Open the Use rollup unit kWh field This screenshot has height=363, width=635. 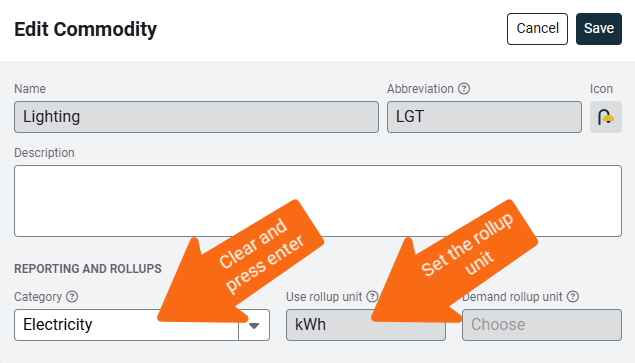point(366,325)
